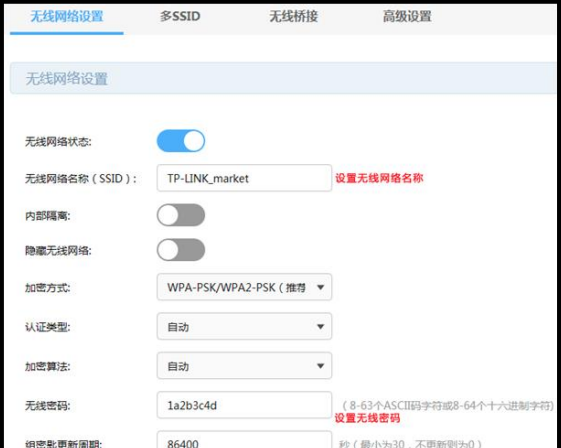Viewport: 561px width, 448px height.
Task: Click the 加密算法 dropdown arrow icon
Action: 321,366
